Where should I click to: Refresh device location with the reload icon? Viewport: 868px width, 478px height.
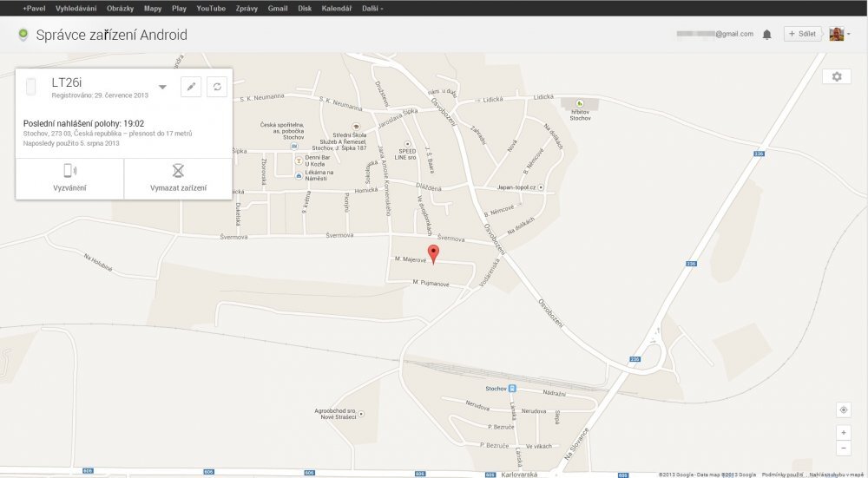tap(217, 87)
